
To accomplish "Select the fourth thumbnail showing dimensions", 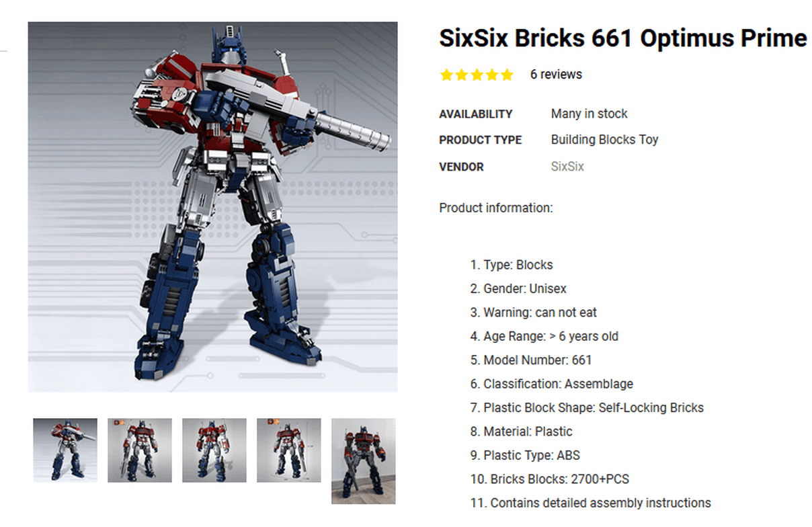I will click(289, 450).
